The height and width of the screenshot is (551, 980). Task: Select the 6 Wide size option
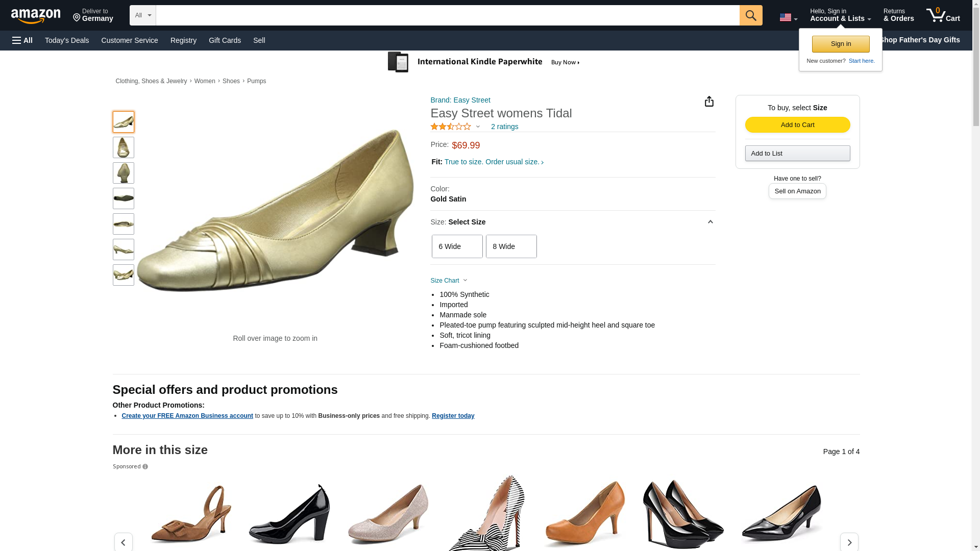point(457,246)
